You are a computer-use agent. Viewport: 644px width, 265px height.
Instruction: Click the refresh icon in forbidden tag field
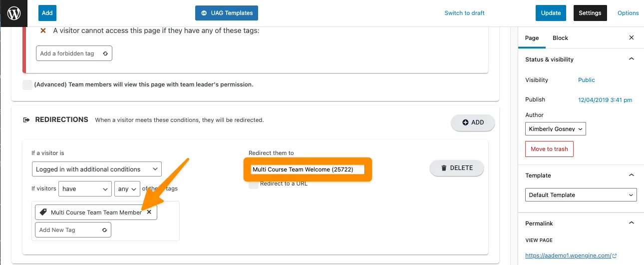coord(105,53)
